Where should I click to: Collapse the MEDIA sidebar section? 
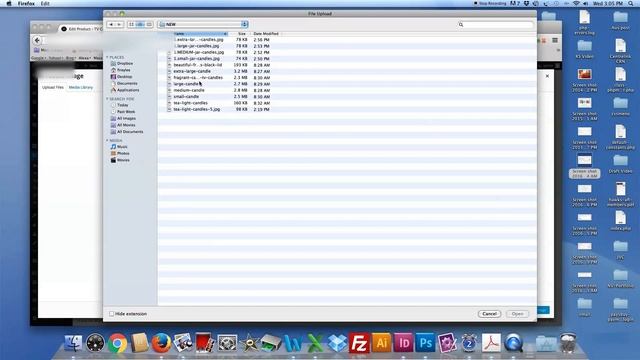pyautogui.click(x=107, y=141)
